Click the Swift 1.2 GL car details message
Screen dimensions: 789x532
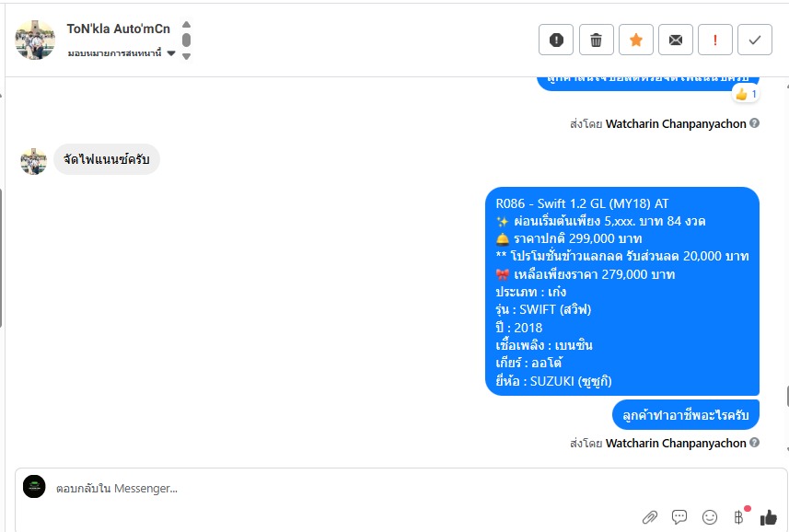622,292
